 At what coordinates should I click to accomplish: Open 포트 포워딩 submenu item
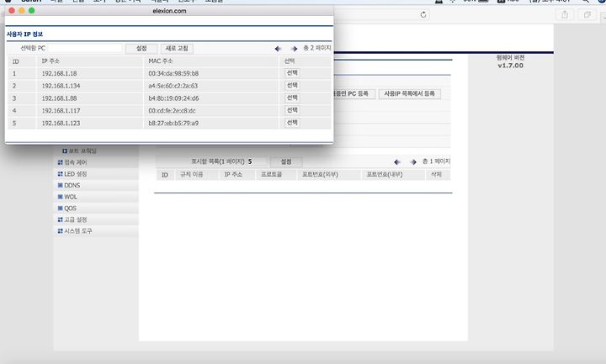tap(82, 151)
